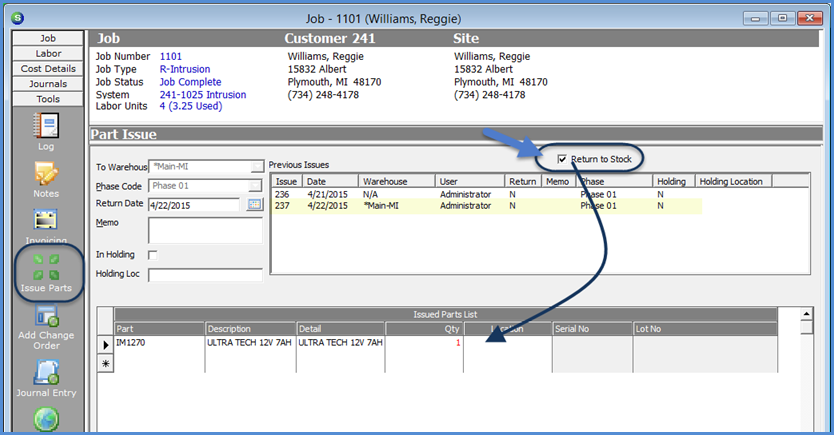Open the Log icon in sidebar
The width and height of the screenshot is (834, 435).
coord(46,126)
